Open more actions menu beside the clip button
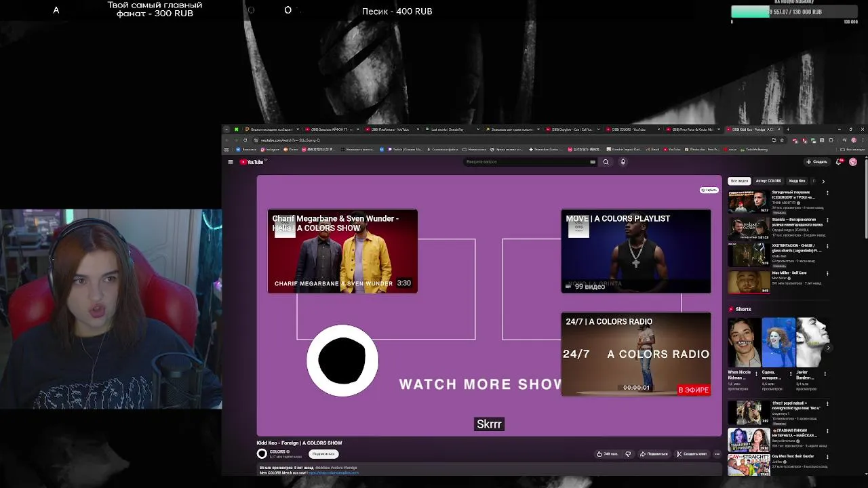 tap(717, 454)
